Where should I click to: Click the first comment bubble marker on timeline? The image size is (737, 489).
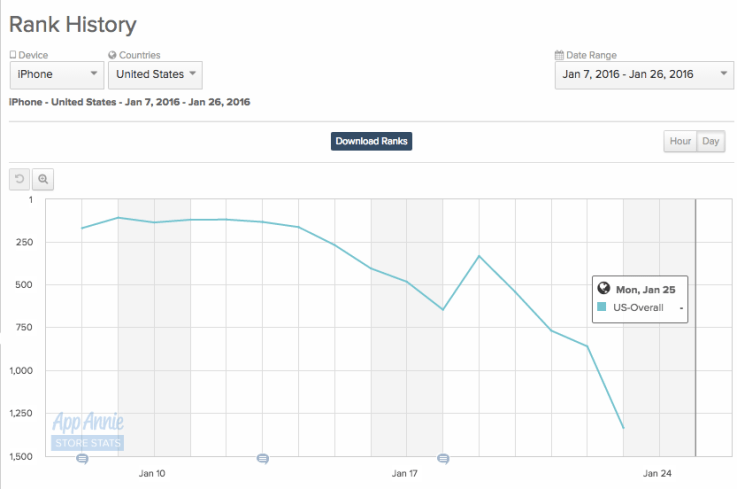pos(82,458)
